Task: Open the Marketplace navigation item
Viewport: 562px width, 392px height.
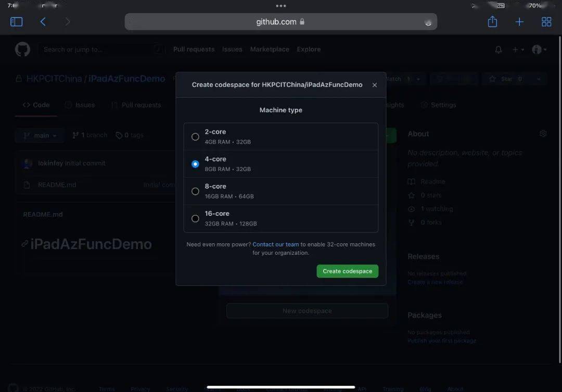Action: pyautogui.click(x=270, y=49)
